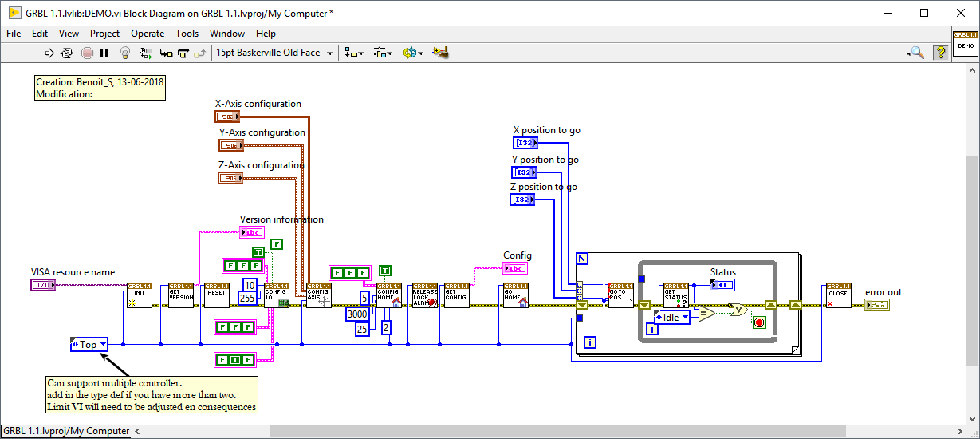Click the Search magnifier icon

[916, 53]
